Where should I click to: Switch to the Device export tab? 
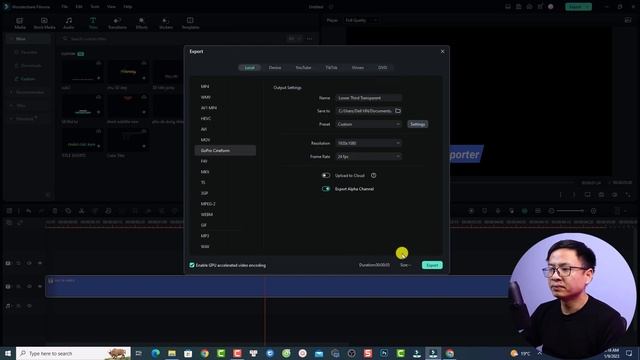tap(275, 68)
